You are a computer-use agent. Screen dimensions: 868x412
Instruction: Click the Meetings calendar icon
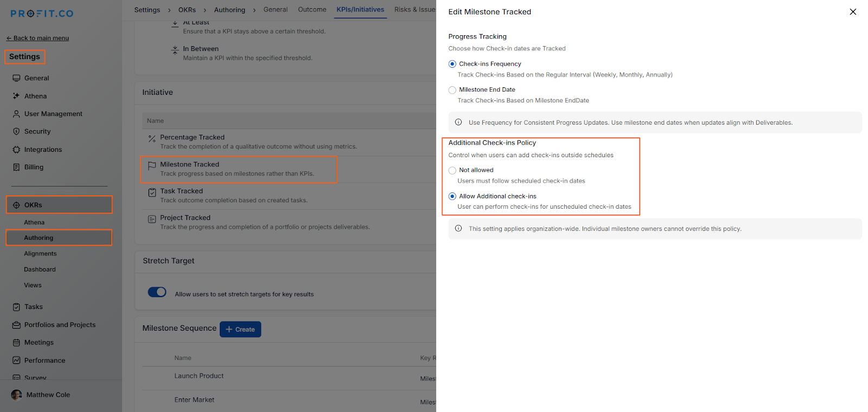16,343
